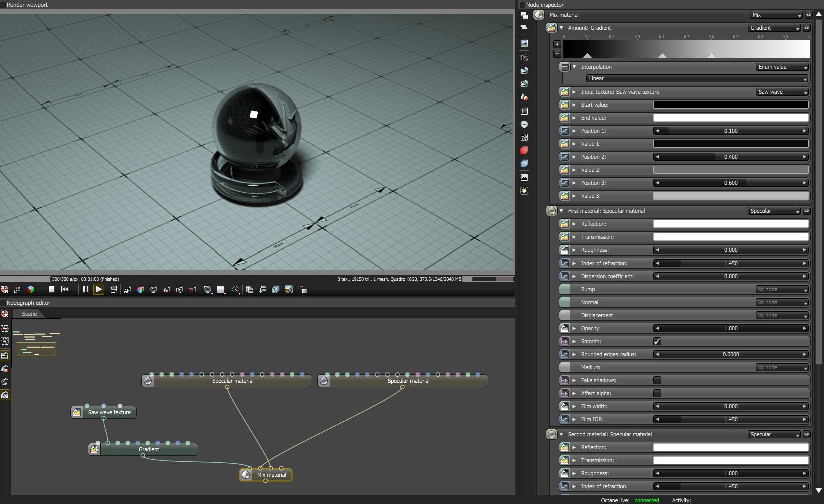824x504 pixels.
Task: Select the red square render region picker
Action: pyautogui.click(x=192, y=289)
